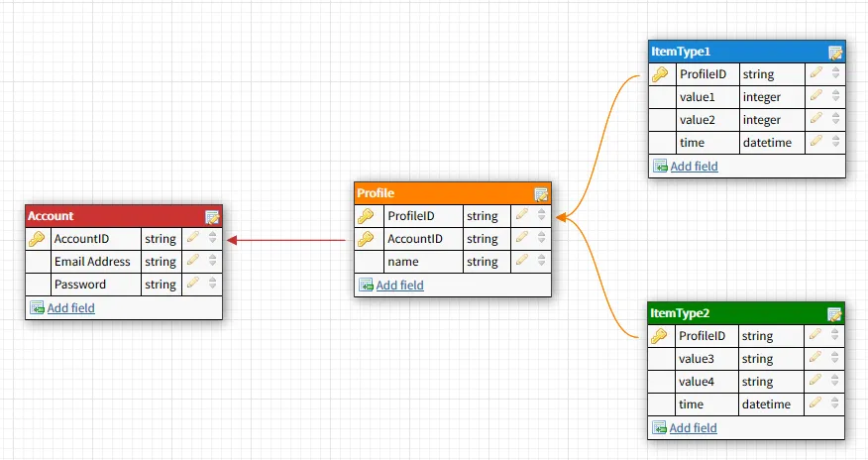Click the add-field icon in ItemType2 table
Viewport: 868px width, 460px height.
click(659, 428)
